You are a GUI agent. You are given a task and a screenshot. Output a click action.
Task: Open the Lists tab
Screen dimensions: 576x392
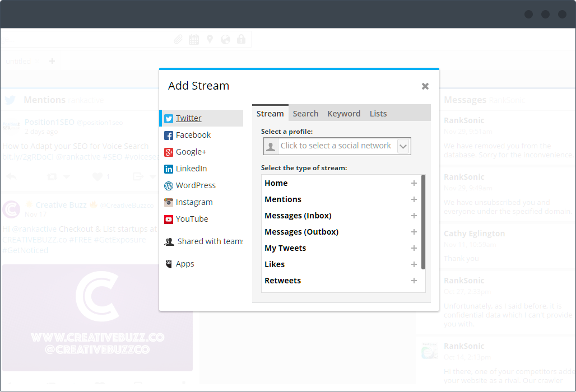click(x=378, y=114)
